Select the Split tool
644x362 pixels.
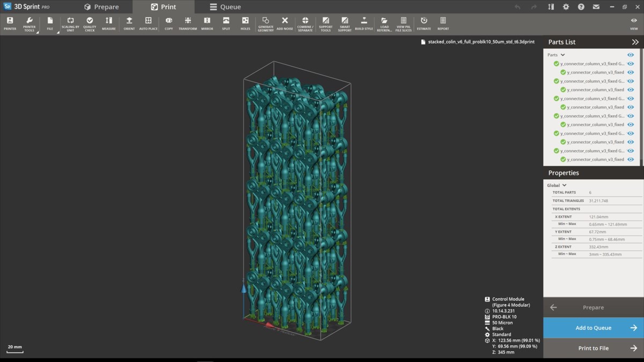(226, 24)
